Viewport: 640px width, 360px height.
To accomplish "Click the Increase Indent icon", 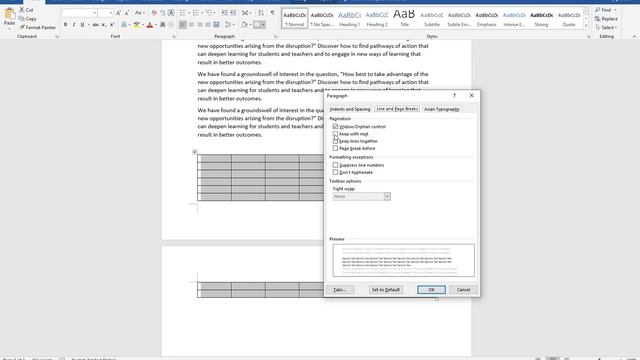I will click(233, 13).
